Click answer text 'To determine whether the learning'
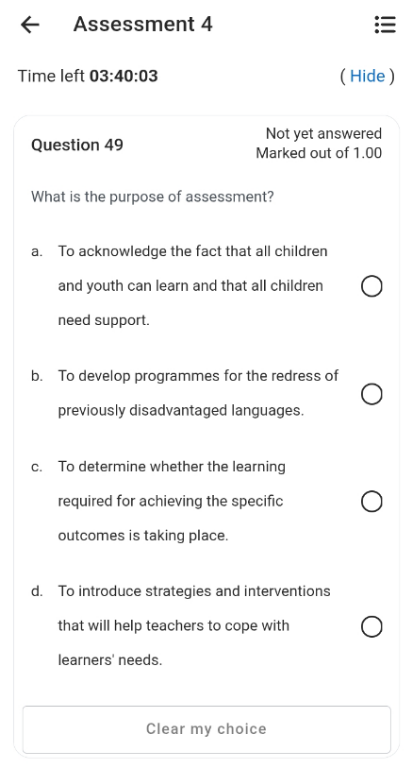The width and height of the screenshot is (412, 768). coord(171,466)
